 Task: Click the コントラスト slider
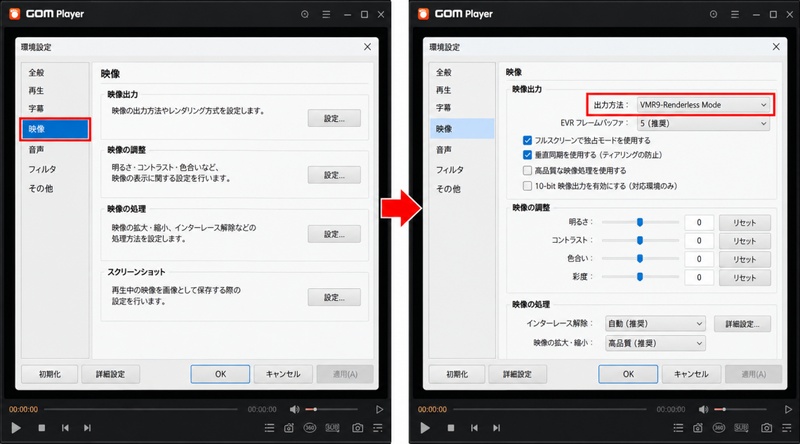tap(640, 240)
